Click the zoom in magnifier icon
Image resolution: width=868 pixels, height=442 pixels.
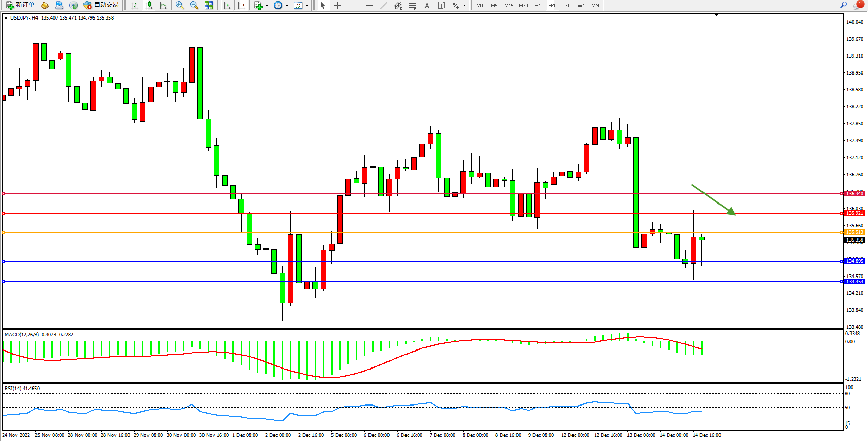tap(180, 5)
